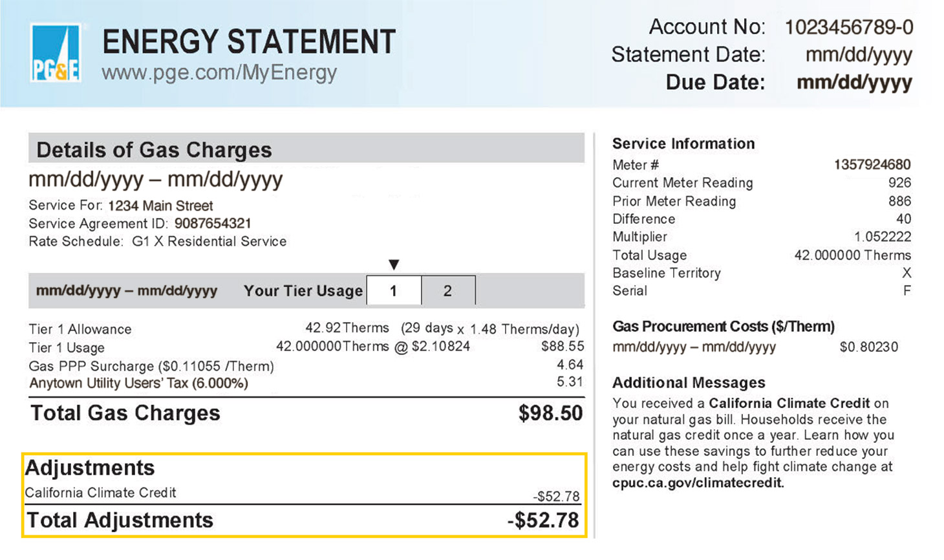
Task: Click the Adjustments section heading
Action: tap(90, 468)
